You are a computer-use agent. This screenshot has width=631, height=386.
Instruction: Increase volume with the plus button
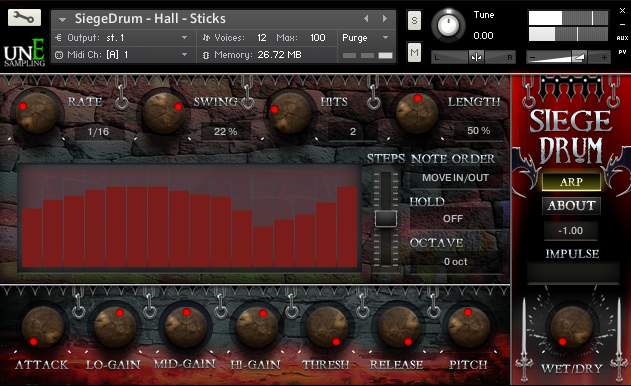[x=604, y=58]
